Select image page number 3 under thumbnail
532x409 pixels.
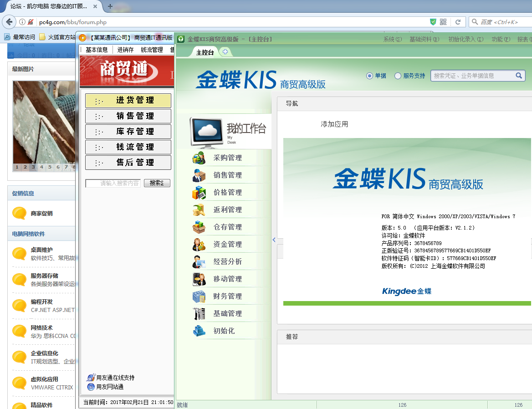coord(33,167)
